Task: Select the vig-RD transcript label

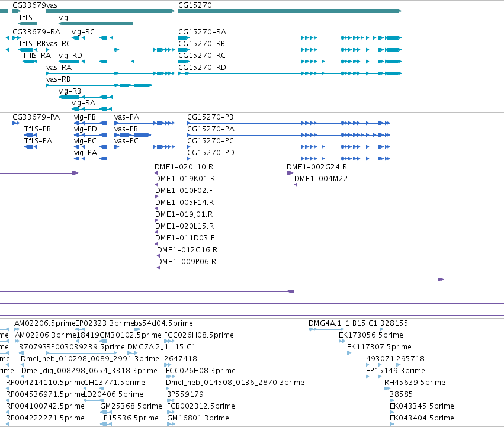Action: (70, 56)
